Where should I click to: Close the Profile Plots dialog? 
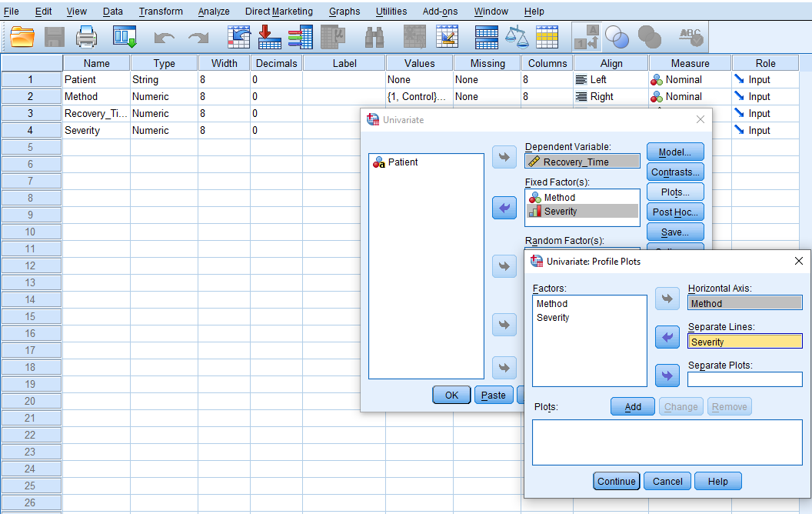tap(798, 261)
